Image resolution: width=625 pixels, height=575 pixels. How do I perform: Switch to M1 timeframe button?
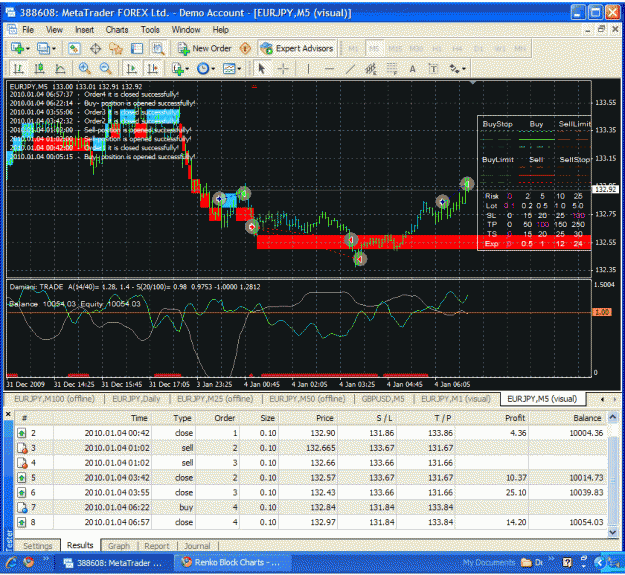[354, 49]
